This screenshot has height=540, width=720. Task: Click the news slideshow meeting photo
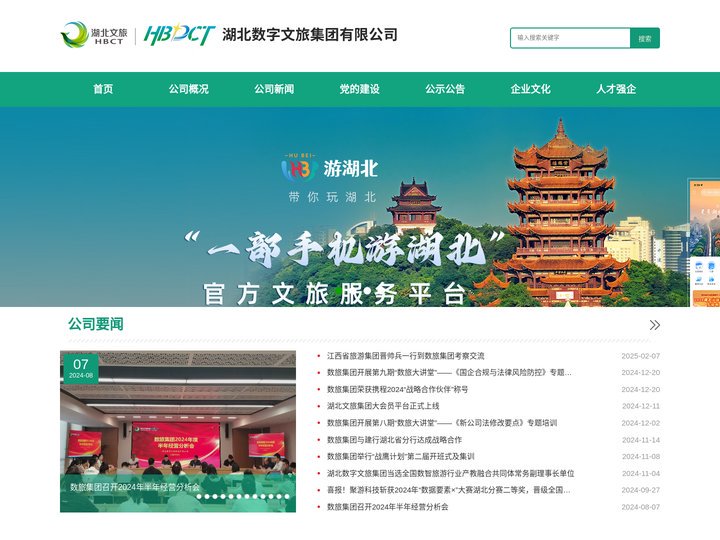[x=178, y=431]
